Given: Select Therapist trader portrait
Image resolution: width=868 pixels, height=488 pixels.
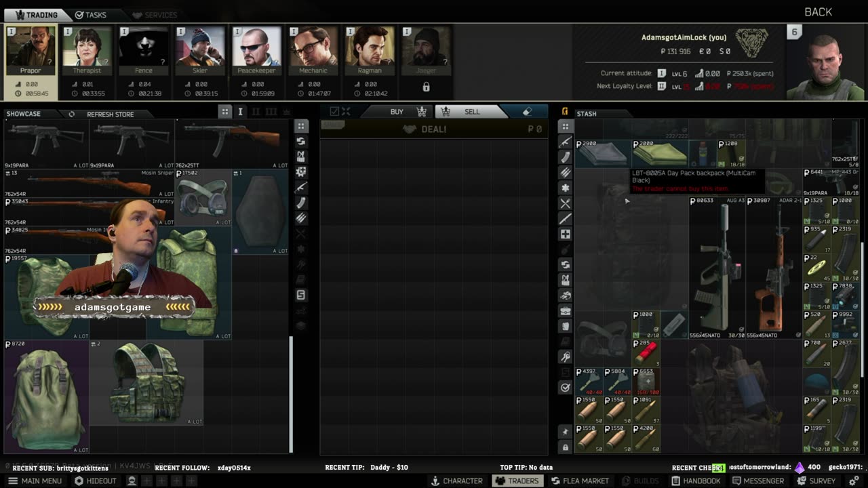Looking at the screenshot, I should point(87,51).
